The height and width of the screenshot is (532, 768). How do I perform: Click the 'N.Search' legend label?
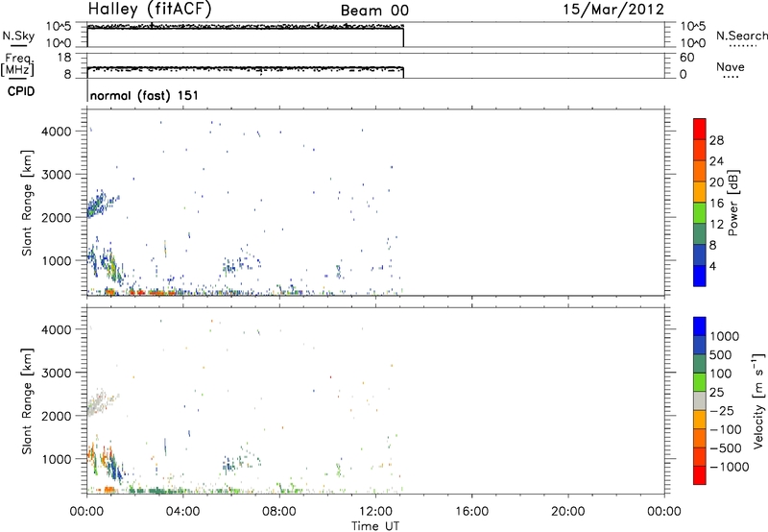coord(742,36)
